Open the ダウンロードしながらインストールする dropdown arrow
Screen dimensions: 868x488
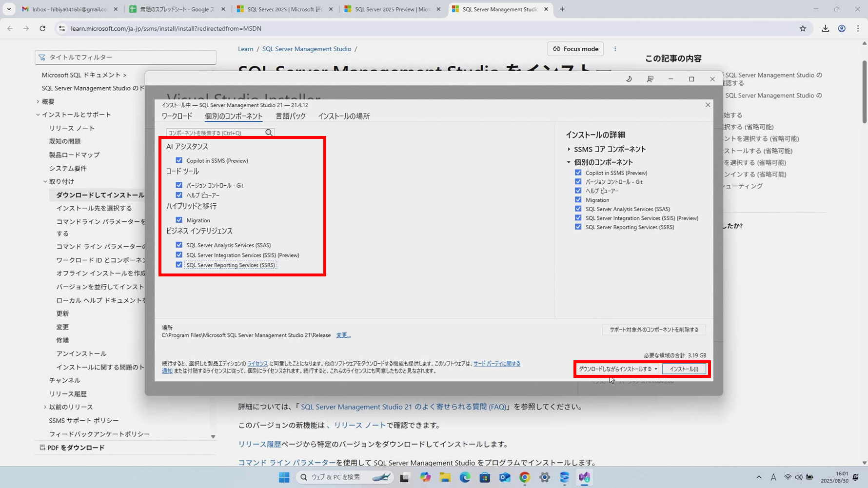pyautogui.click(x=656, y=369)
